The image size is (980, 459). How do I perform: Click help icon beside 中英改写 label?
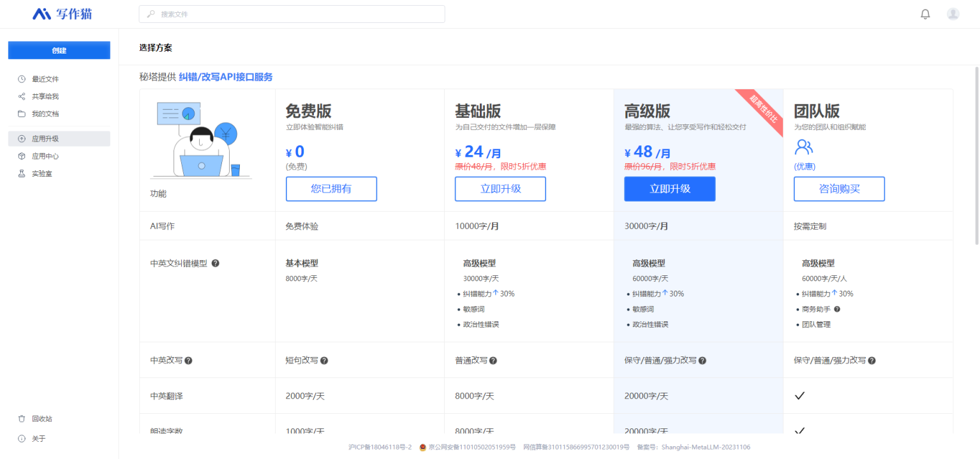click(x=188, y=361)
